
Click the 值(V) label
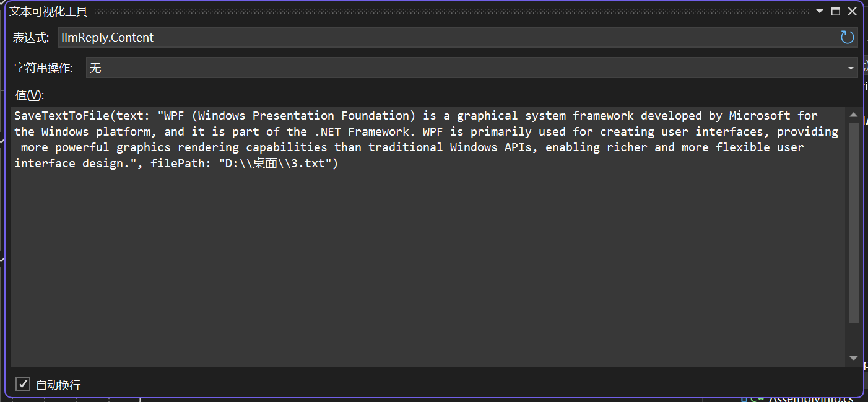[x=30, y=95]
